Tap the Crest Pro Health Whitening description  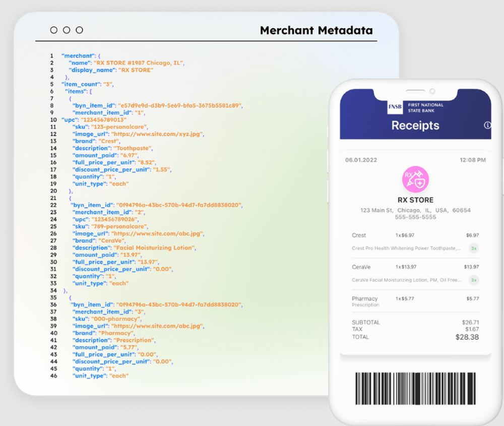point(406,248)
